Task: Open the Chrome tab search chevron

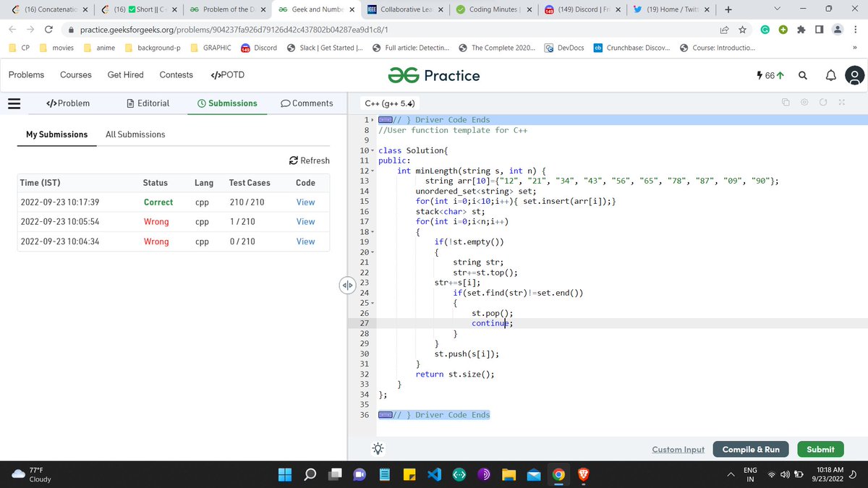Action: coord(776,9)
